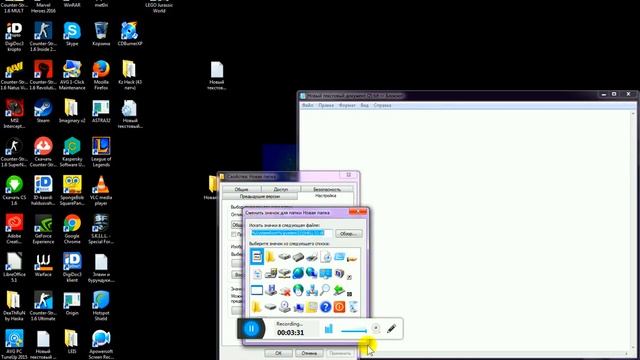The width and height of the screenshot is (640, 360).
Task: Select the magnifying glass icon in icon list
Action: click(325, 290)
